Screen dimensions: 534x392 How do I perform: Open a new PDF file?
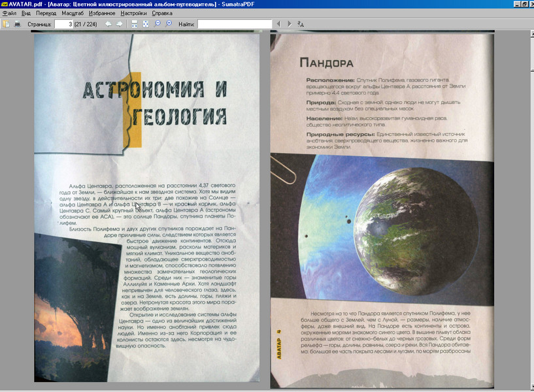click(7, 24)
